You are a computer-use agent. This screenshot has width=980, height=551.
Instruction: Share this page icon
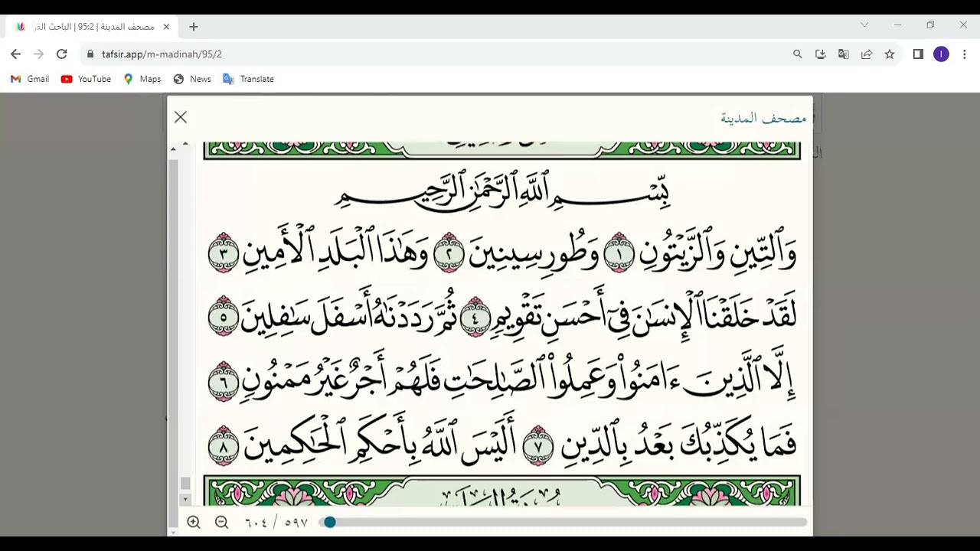coord(867,54)
